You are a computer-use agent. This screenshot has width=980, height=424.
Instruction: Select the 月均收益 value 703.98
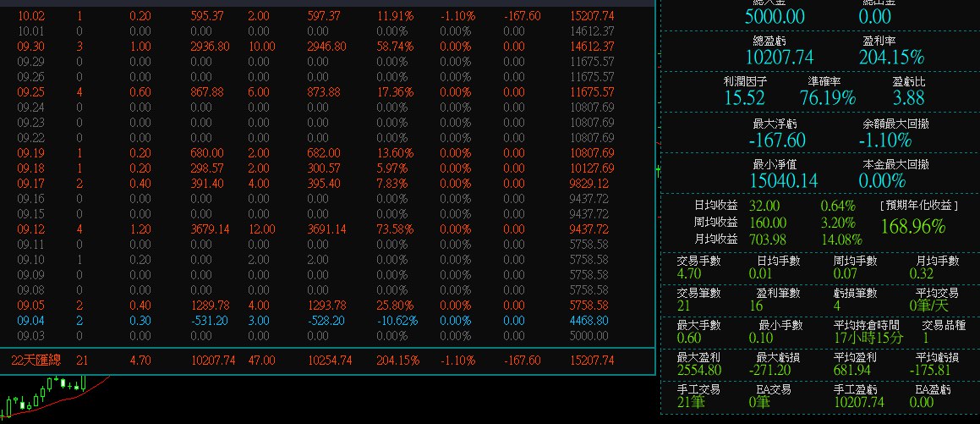click(768, 240)
